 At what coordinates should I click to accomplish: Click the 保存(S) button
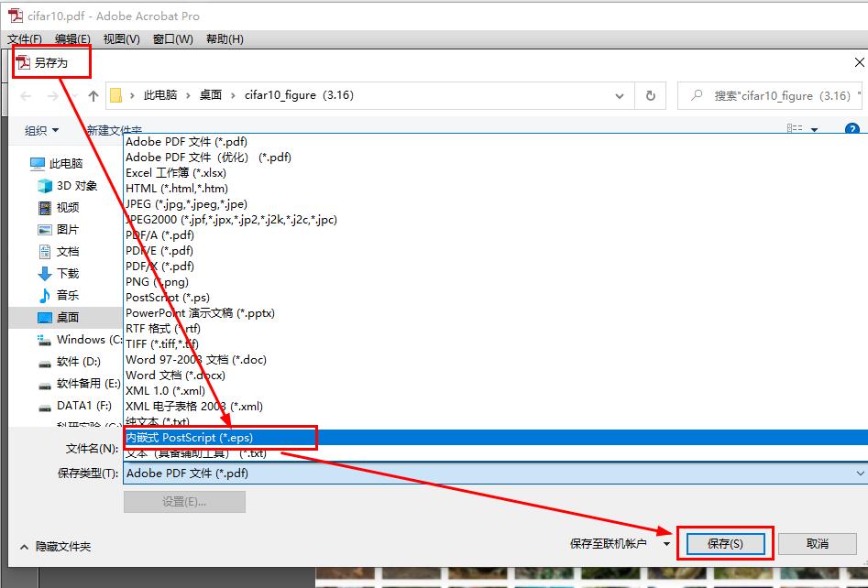[x=726, y=543]
